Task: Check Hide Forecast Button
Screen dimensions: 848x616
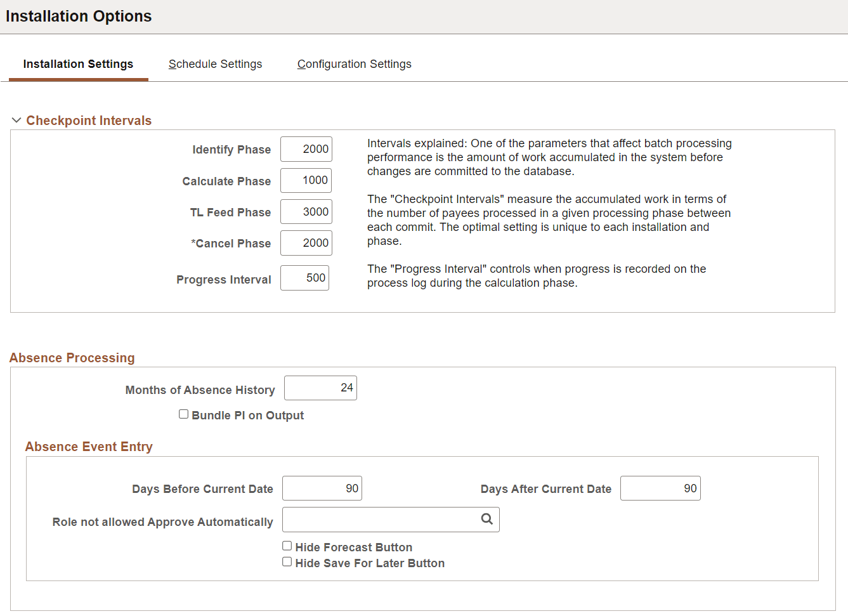Action: click(287, 545)
